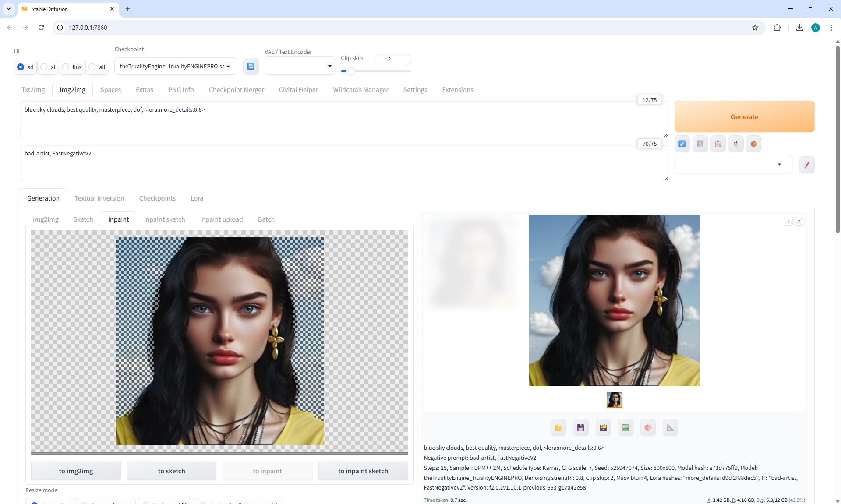Click the clear prompt trash icon
Screen dimensions: 841x504
(700, 144)
